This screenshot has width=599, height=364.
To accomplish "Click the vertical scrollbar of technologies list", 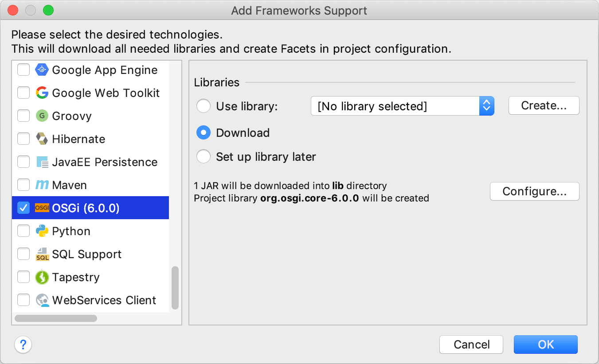I will (x=175, y=287).
